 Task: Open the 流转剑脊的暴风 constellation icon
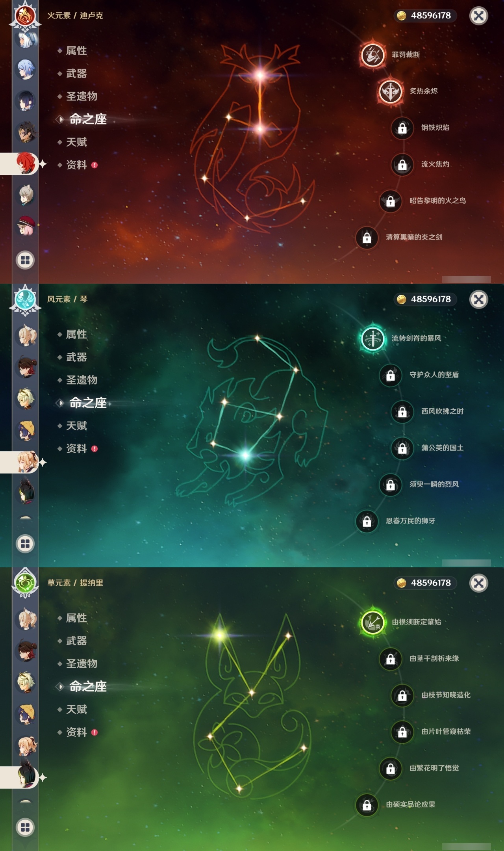pyautogui.click(x=372, y=338)
